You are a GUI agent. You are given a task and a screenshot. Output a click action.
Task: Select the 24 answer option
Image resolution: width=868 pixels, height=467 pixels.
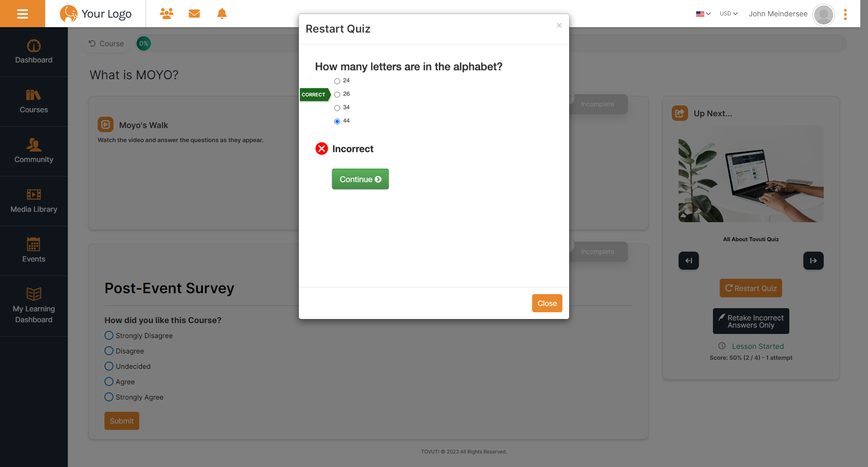(337, 81)
